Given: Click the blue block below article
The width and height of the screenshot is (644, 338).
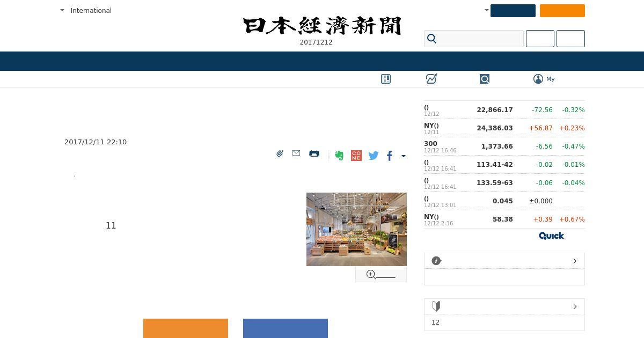Looking at the screenshot, I should (x=286, y=328).
